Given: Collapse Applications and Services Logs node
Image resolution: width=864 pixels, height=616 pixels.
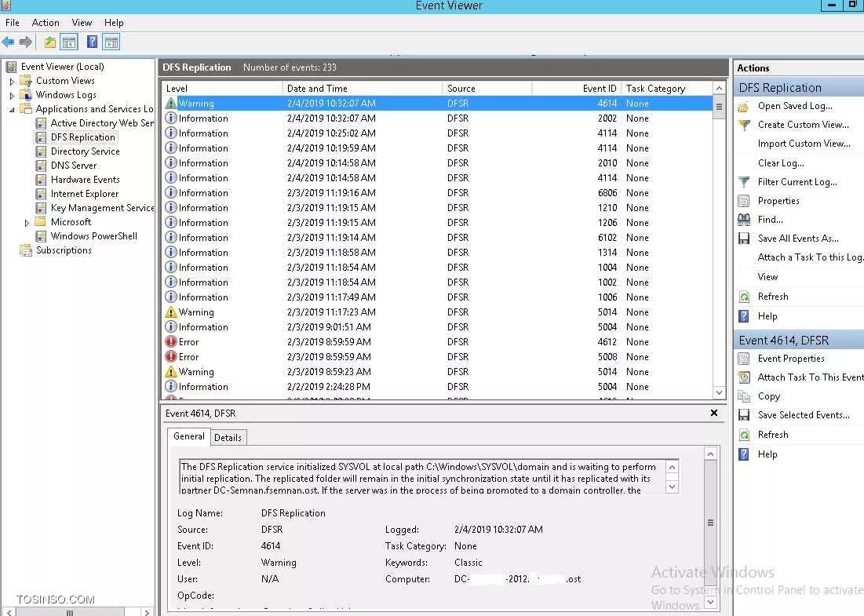Looking at the screenshot, I should pos(12,110).
